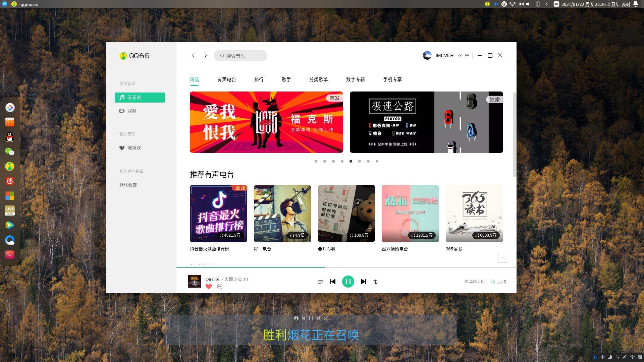644x362 pixels.
Task: Switch to the 分类歌单 tab
Action: pyautogui.click(x=319, y=79)
